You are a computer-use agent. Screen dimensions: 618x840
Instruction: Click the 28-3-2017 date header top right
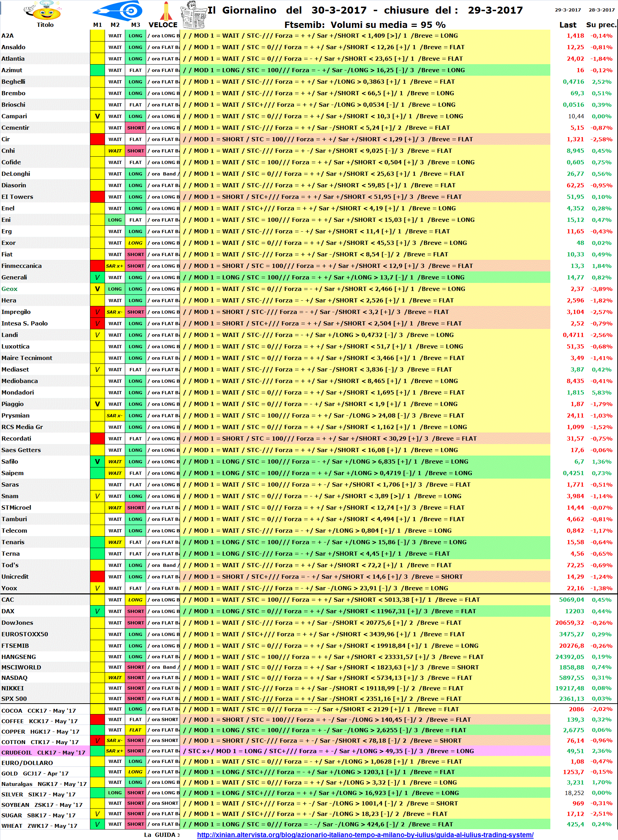coord(602,10)
